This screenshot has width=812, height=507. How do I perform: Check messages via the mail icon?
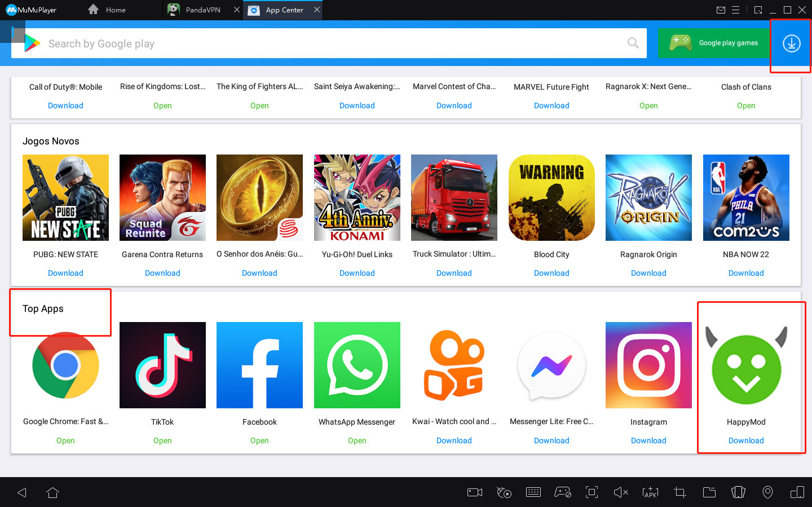point(721,10)
